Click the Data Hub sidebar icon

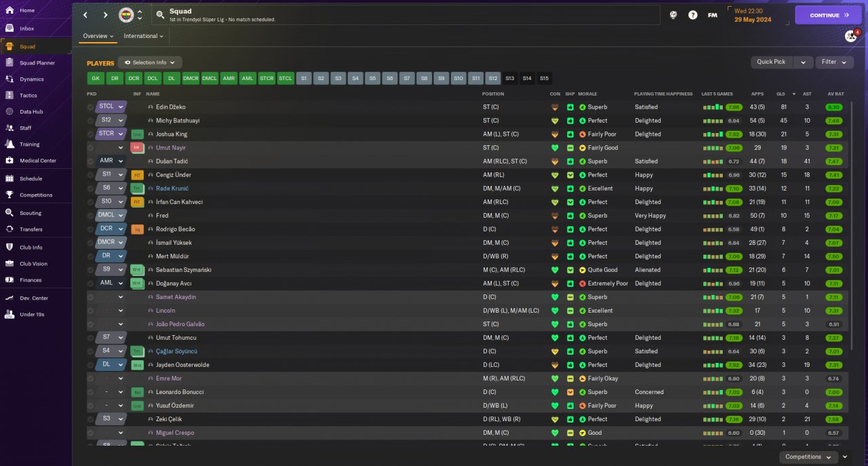(x=9, y=111)
